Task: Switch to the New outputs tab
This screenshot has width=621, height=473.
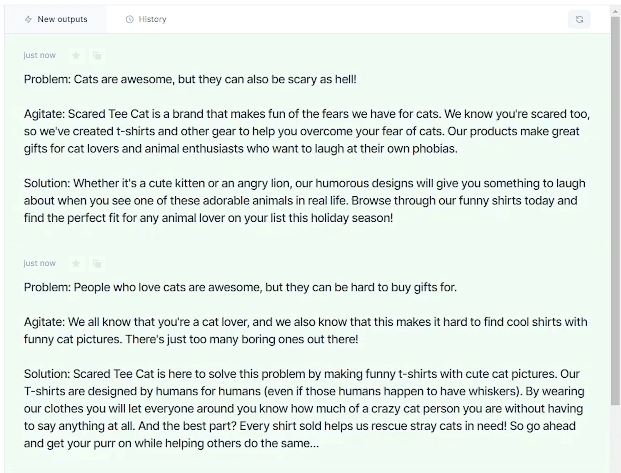Action: [x=55, y=19]
